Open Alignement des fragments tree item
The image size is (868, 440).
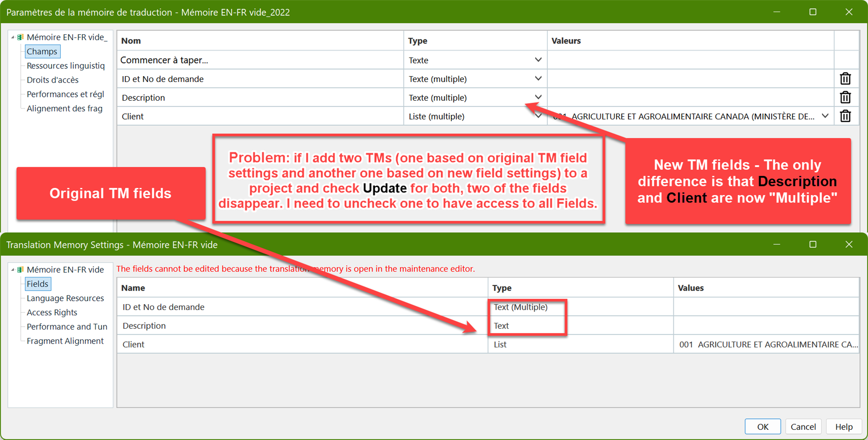coord(65,108)
